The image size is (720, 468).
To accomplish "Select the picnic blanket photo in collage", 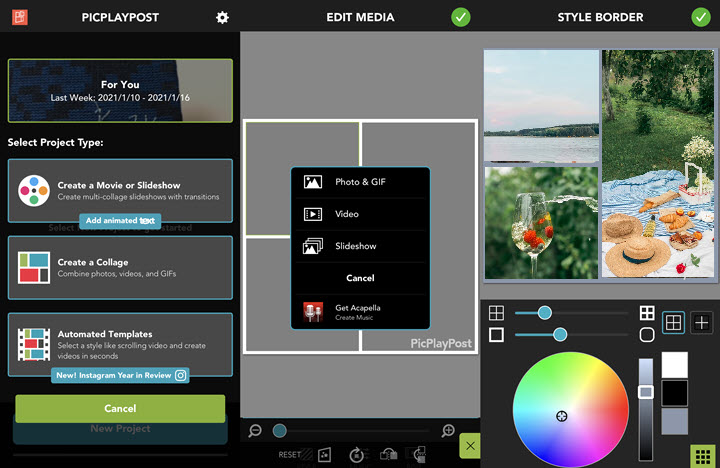I will coord(658,164).
